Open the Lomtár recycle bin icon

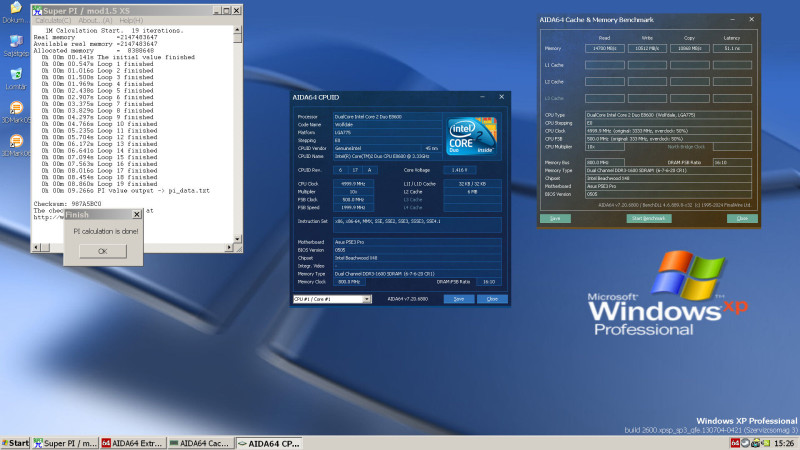[15, 79]
